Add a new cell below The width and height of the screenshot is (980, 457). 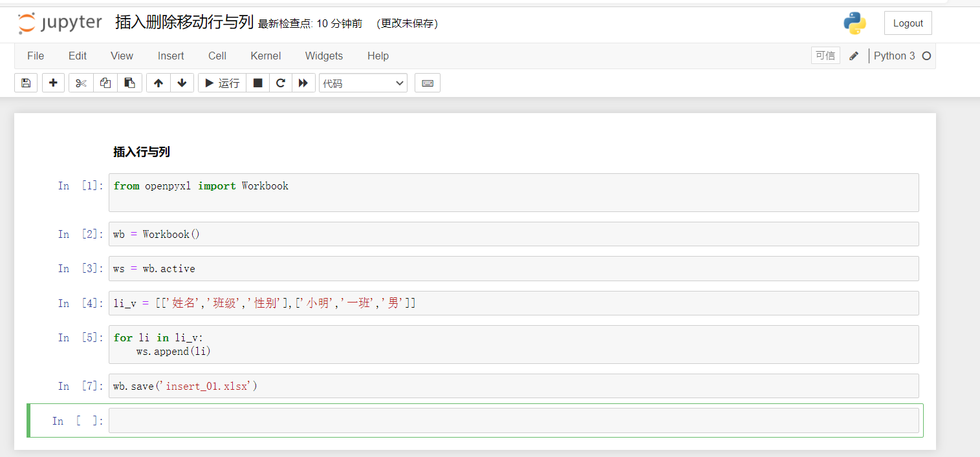pyautogui.click(x=53, y=83)
